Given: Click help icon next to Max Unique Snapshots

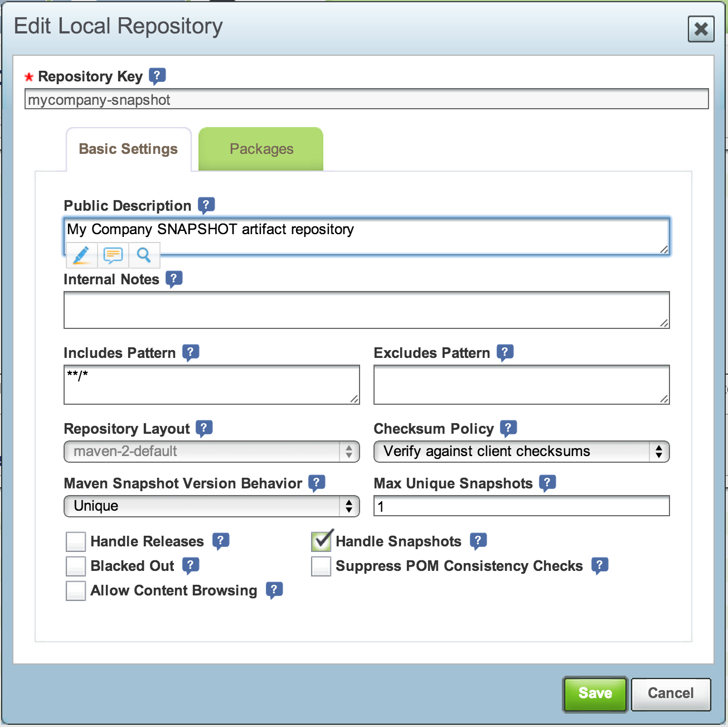Looking at the screenshot, I should click(x=547, y=483).
